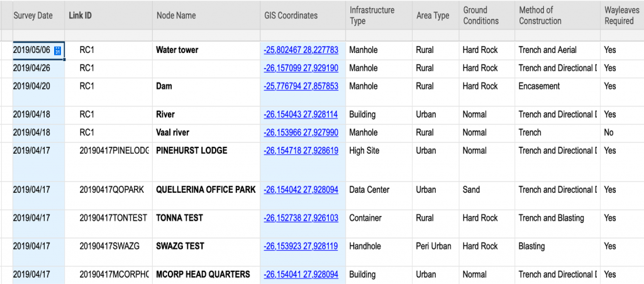Image resolution: width=644 pixels, height=284 pixels.
Task: Select the Wayleaves Required column header
Action: pos(619,15)
